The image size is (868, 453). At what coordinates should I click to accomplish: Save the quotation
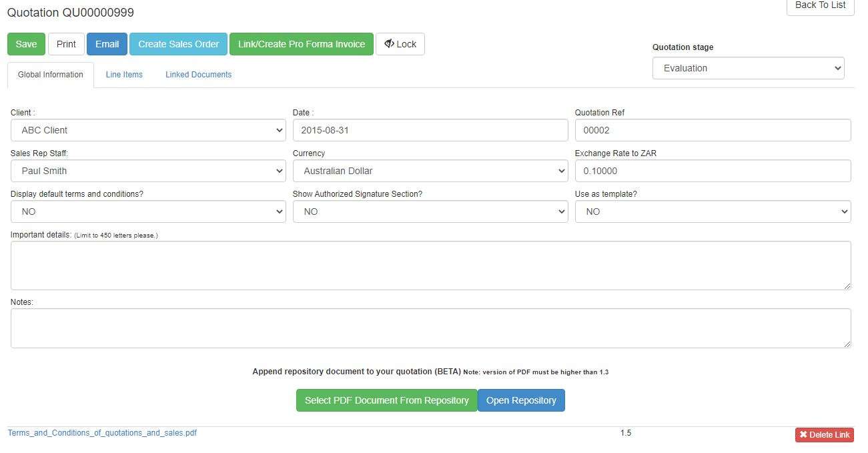coord(26,44)
